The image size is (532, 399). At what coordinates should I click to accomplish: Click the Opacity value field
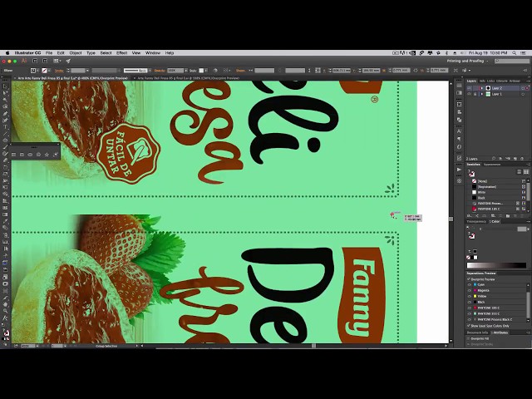[175, 71]
